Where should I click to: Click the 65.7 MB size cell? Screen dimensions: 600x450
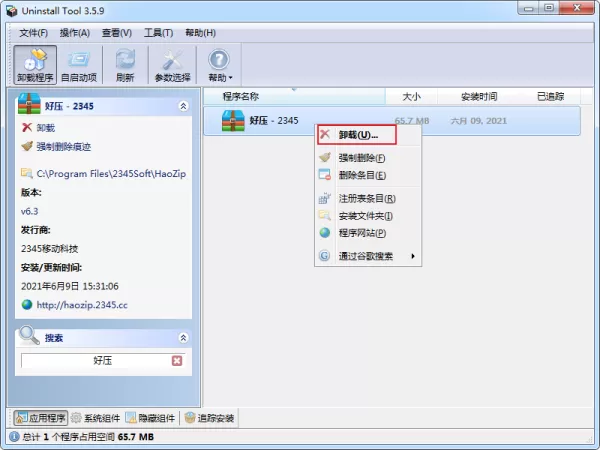click(x=411, y=121)
